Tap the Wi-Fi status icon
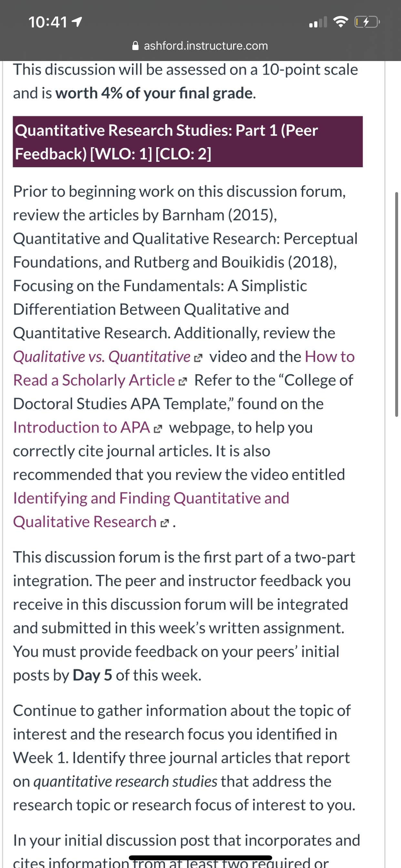Image resolution: width=401 pixels, height=868 pixels. 341,22
